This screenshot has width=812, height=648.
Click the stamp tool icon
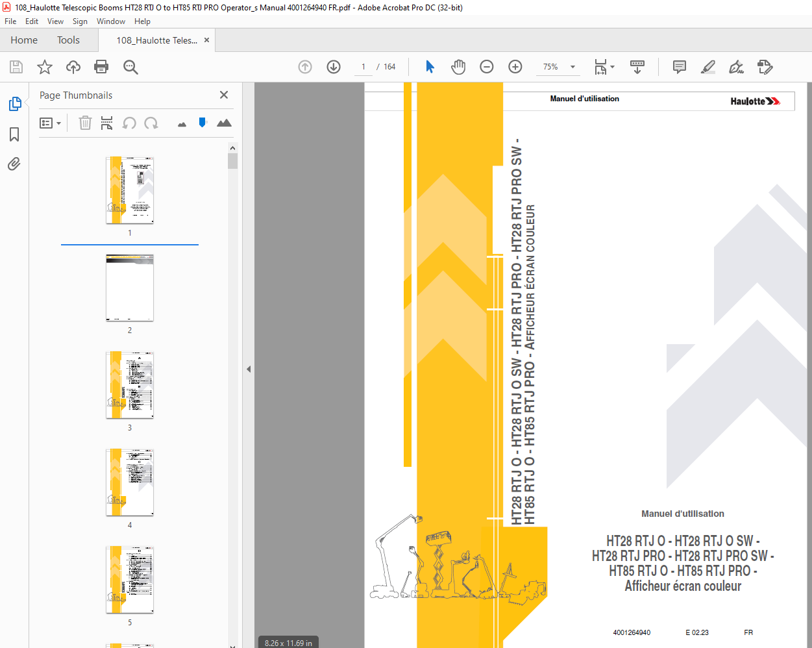(x=765, y=67)
